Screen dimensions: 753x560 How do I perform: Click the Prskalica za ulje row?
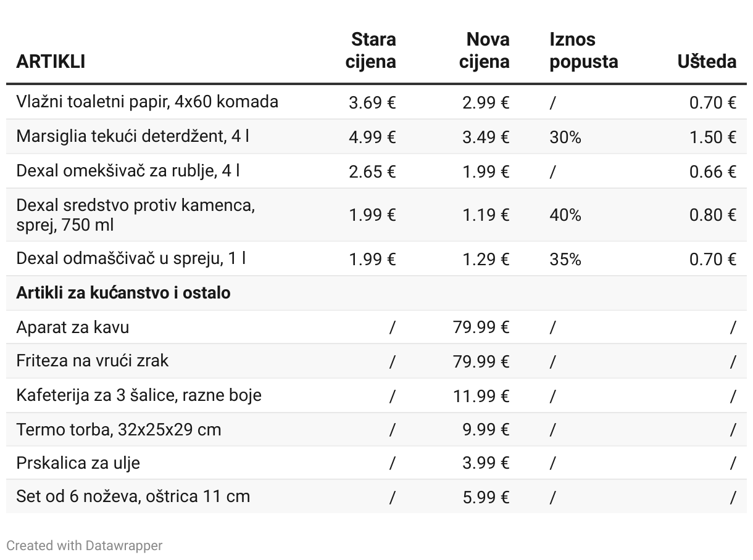click(376, 463)
